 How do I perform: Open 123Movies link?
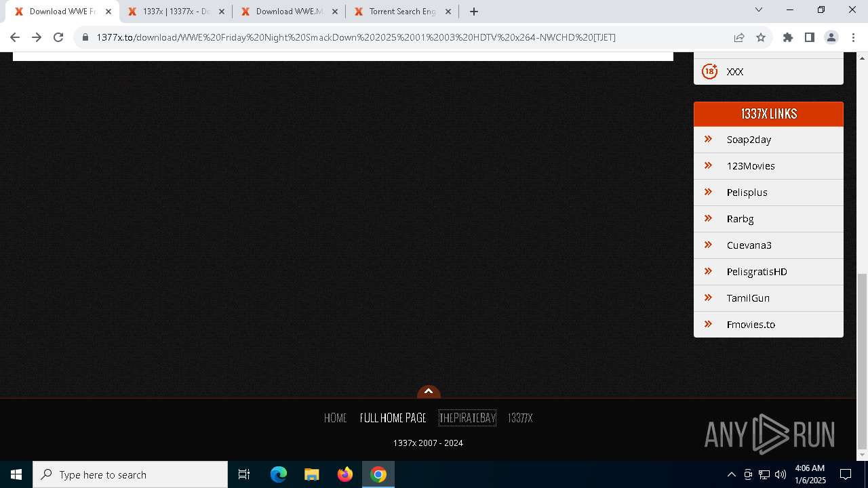point(751,166)
